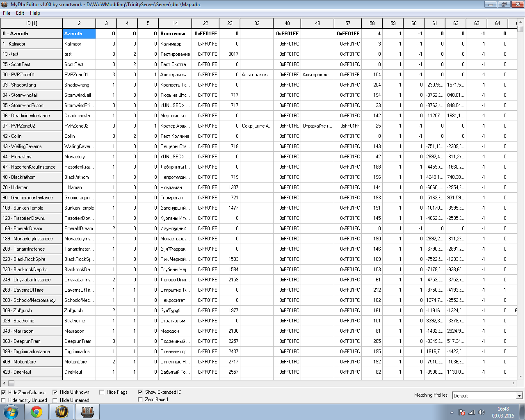
Task: Open the Action Center flag icon
Action: [x=461, y=412]
